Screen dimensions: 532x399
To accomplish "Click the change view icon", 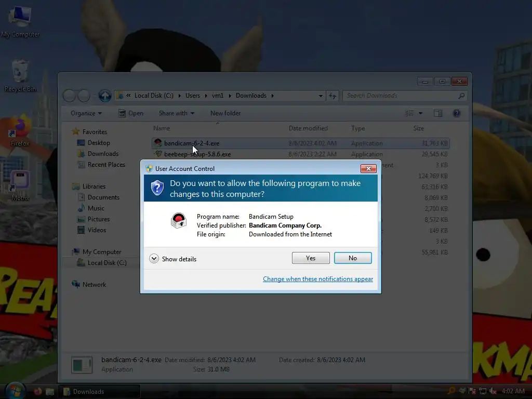I will pyautogui.click(x=409, y=113).
